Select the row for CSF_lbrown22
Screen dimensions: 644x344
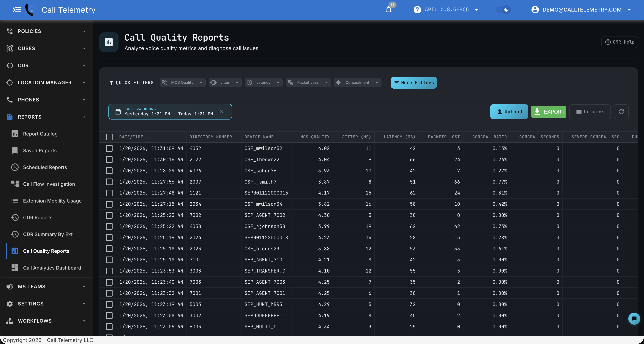coord(109,159)
